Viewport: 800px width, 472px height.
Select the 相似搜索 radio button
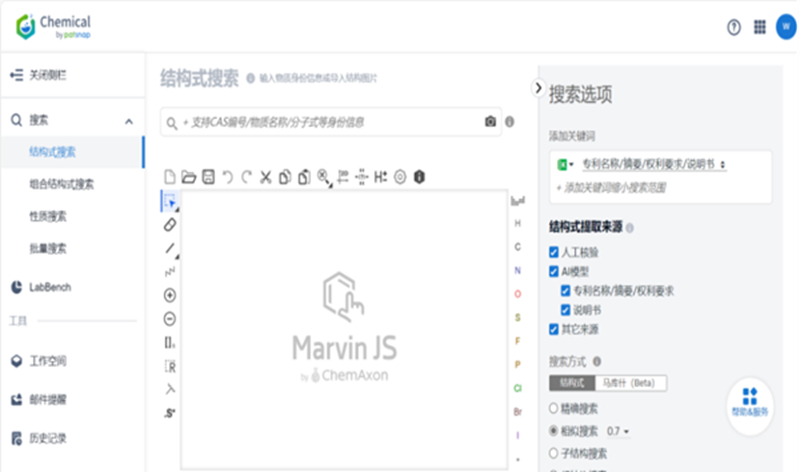click(554, 431)
